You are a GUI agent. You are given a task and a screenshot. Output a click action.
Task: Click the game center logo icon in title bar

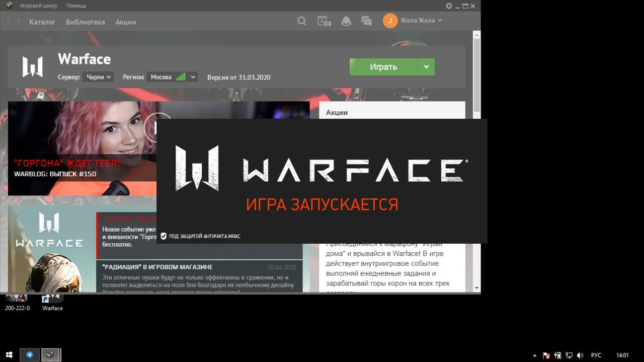click(9, 6)
